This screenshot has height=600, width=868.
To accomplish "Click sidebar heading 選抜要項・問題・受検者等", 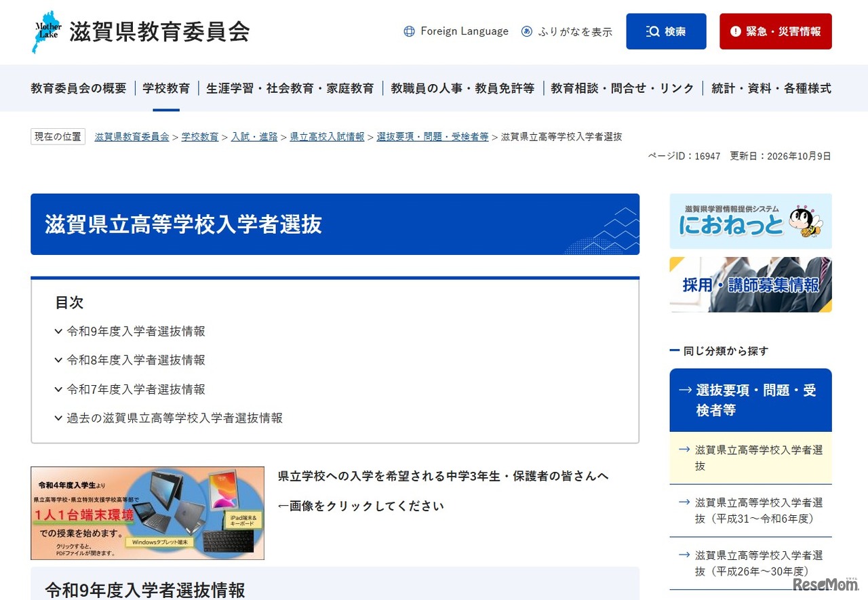I will click(x=751, y=400).
